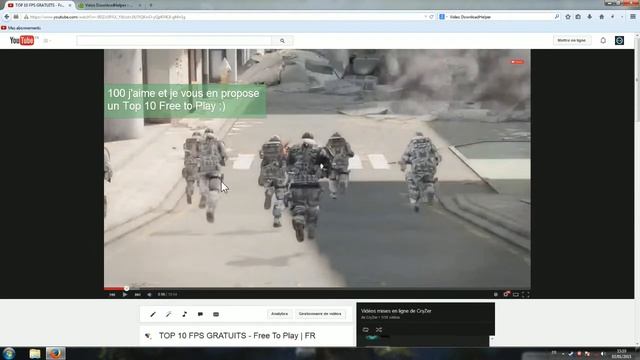Toggle playlist repeat loop icon

click(x=366, y=330)
